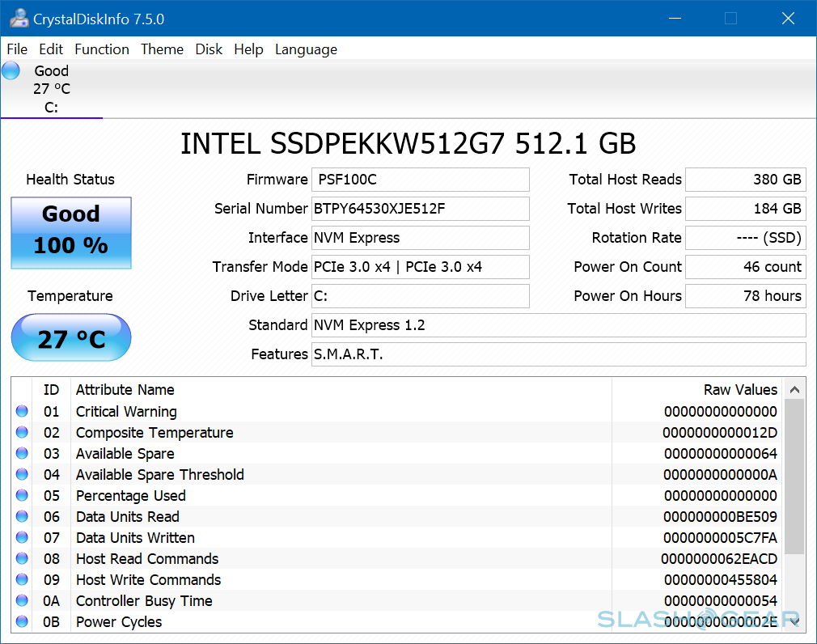Click the CrystalDiskInfo app icon in title bar
Viewport: 817px width, 644px height.
coord(18,18)
